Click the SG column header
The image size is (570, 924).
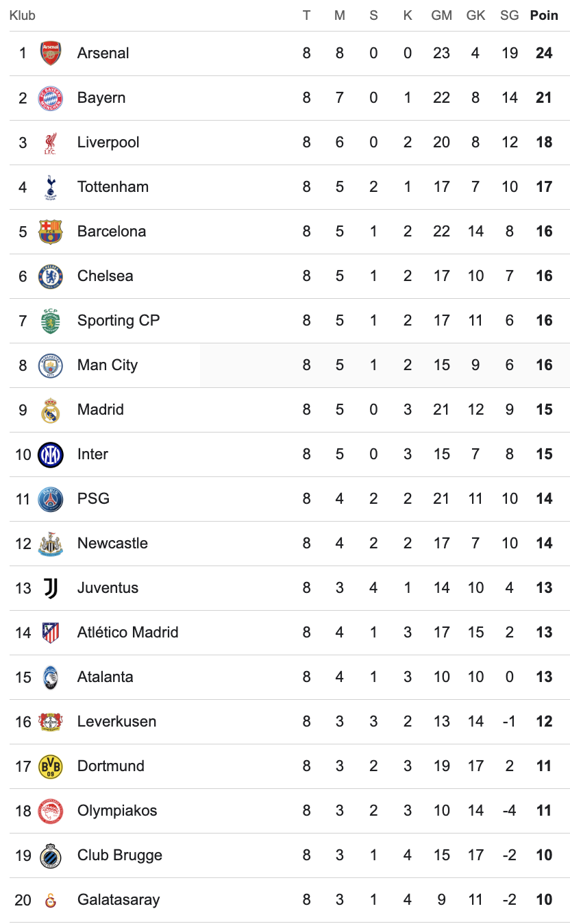point(509,15)
